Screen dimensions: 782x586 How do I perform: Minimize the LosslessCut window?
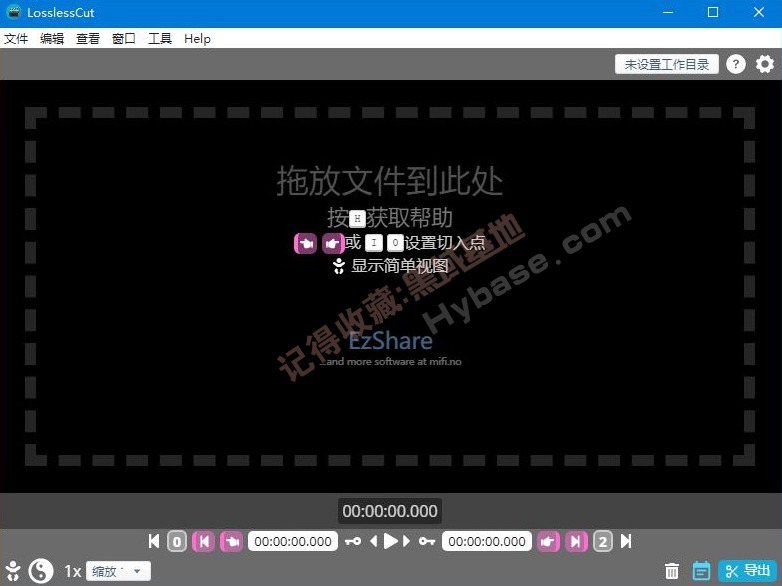click(x=668, y=12)
